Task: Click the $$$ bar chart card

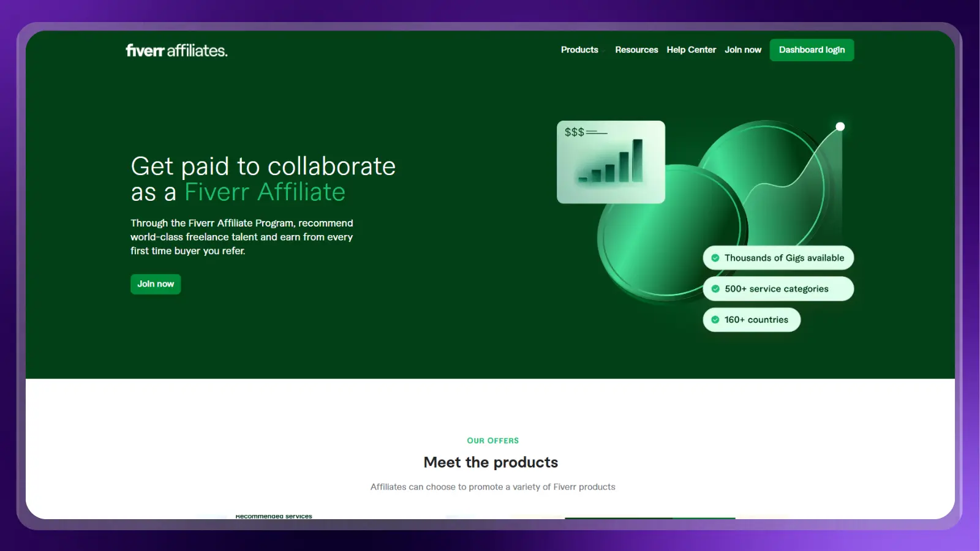Action: coord(611,162)
